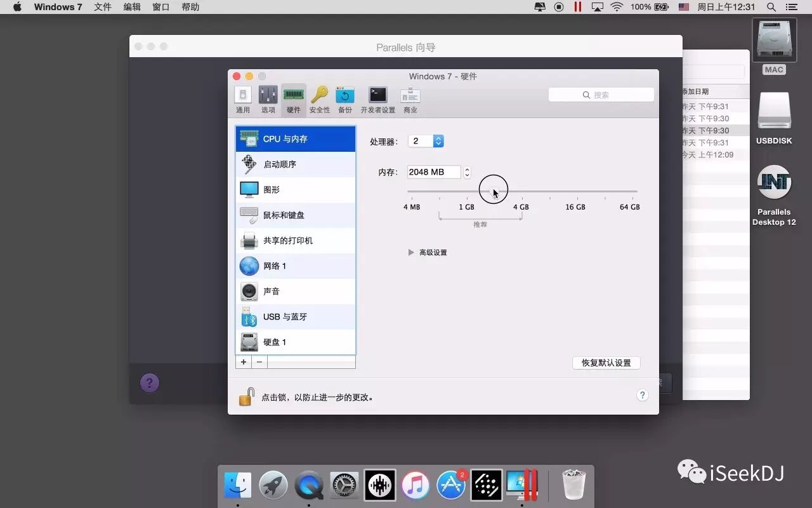Open 开发者设置 (Developer settings) tab
The width and height of the screenshot is (812, 508).
[x=378, y=100]
